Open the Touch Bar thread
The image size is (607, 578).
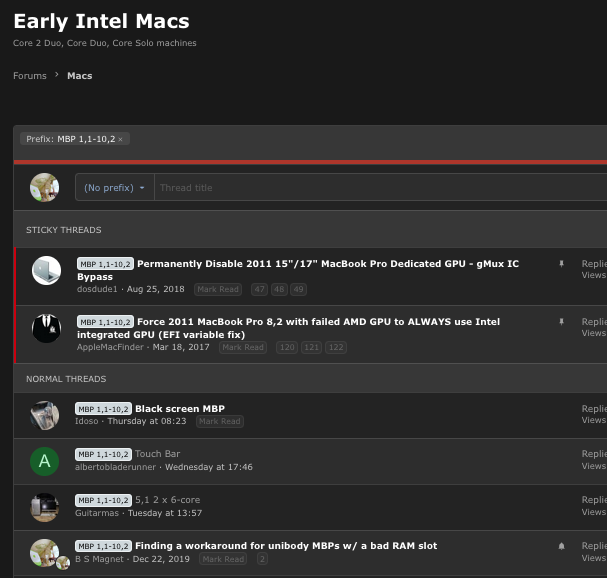(158, 454)
